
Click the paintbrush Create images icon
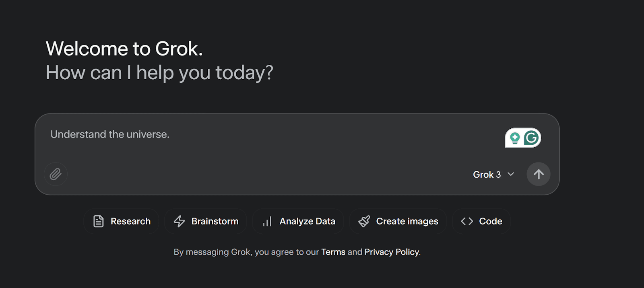tap(364, 221)
